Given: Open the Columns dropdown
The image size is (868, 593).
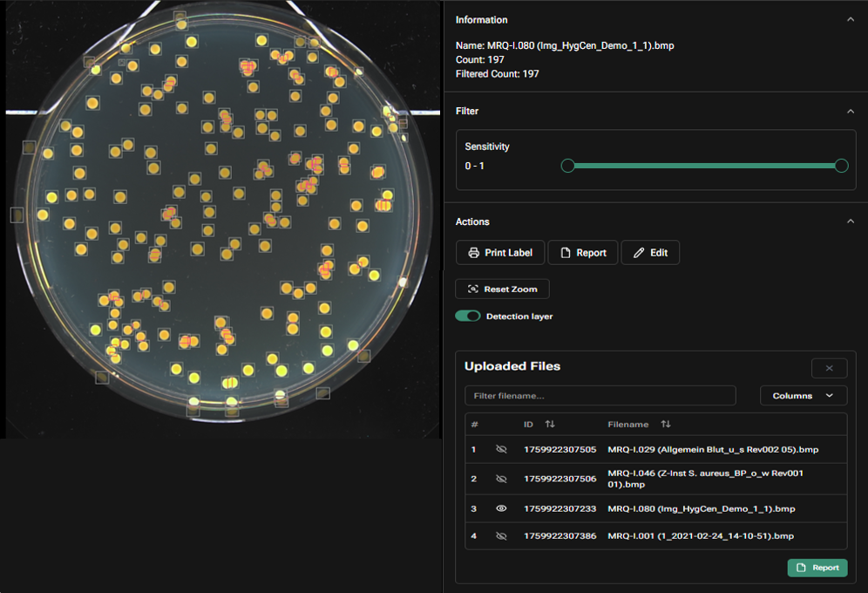Looking at the screenshot, I should click(x=803, y=396).
